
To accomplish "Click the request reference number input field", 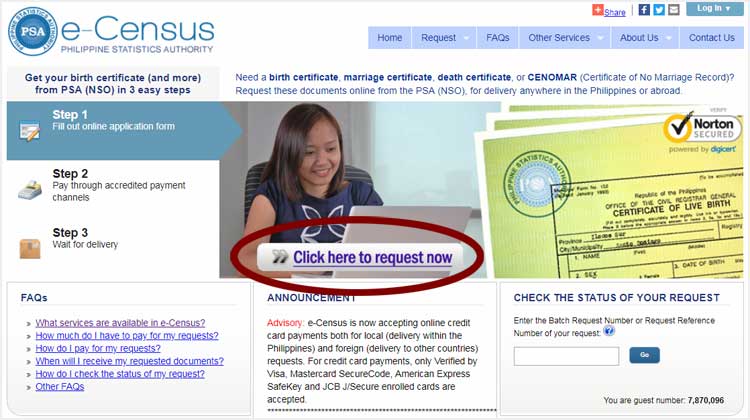I will 566,356.
